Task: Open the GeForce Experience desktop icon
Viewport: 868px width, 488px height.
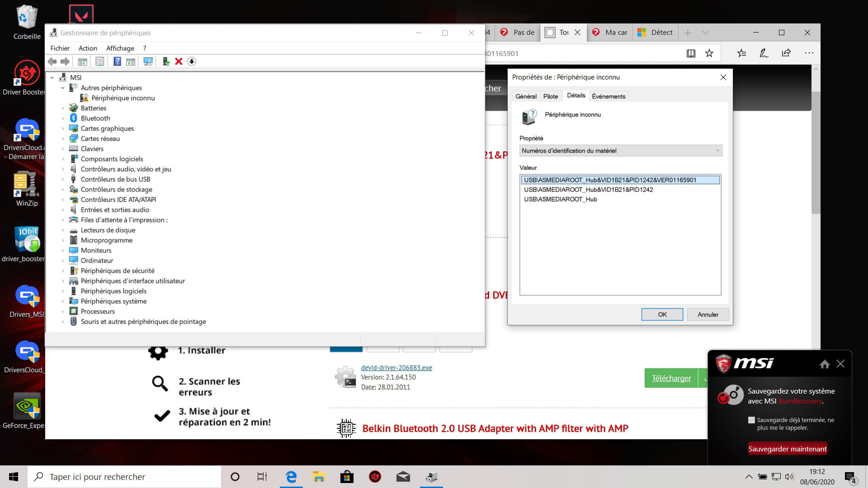Action: [26, 411]
